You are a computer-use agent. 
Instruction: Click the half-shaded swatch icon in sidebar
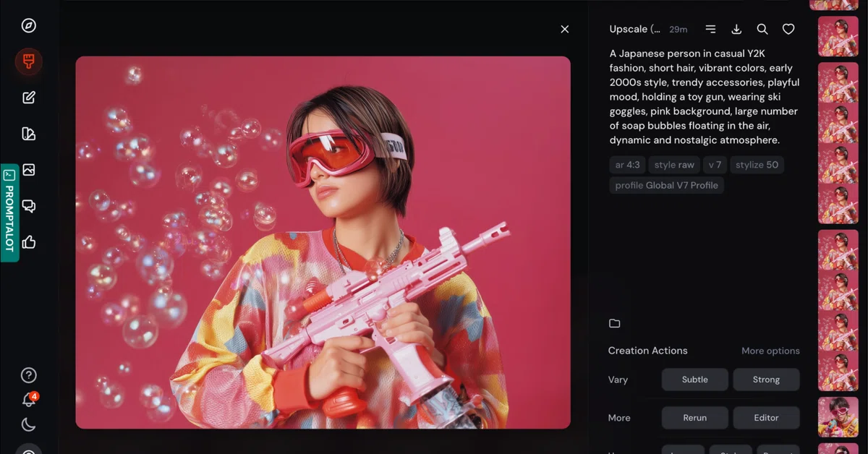pyautogui.click(x=29, y=134)
